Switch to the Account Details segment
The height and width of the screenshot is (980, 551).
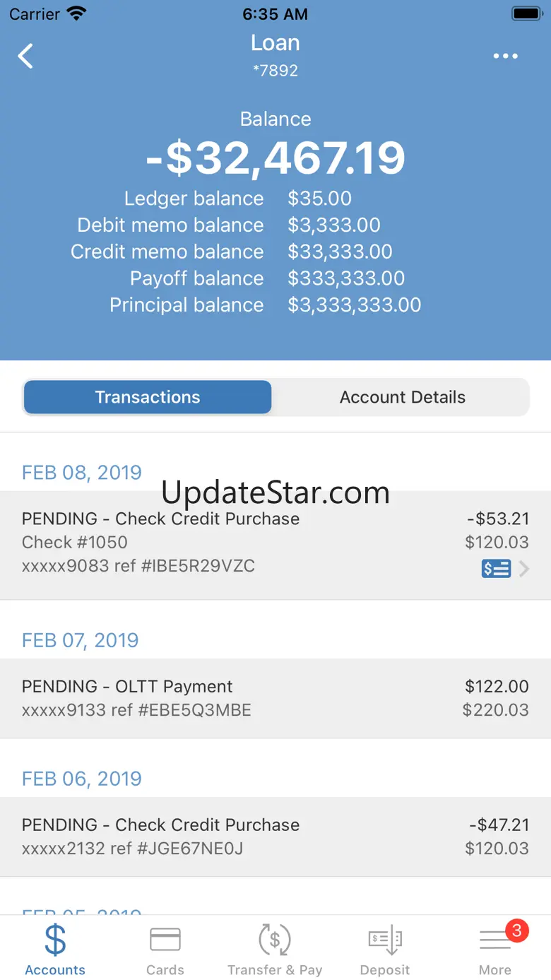402,397
